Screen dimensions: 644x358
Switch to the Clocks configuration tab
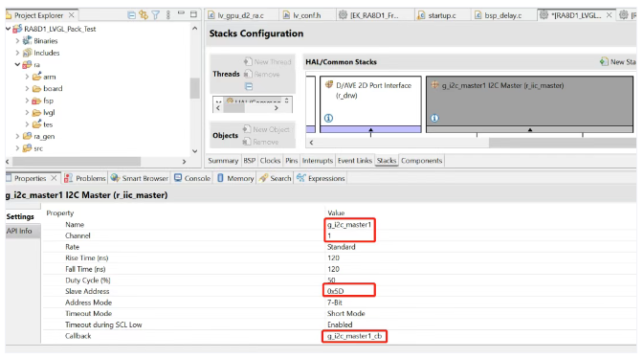point(270,160)
